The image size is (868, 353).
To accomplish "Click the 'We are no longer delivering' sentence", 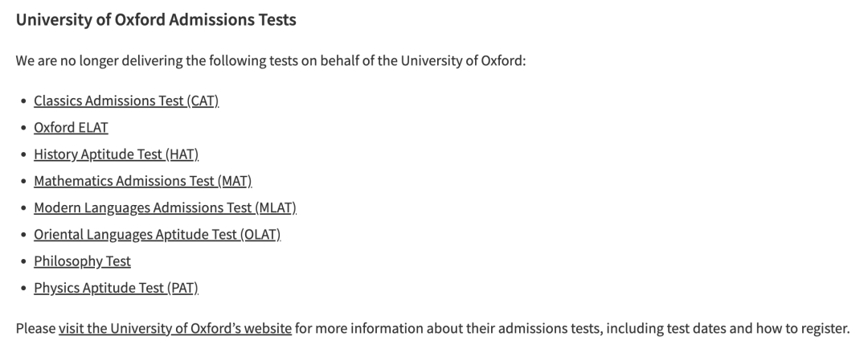I will click(271, 60).
